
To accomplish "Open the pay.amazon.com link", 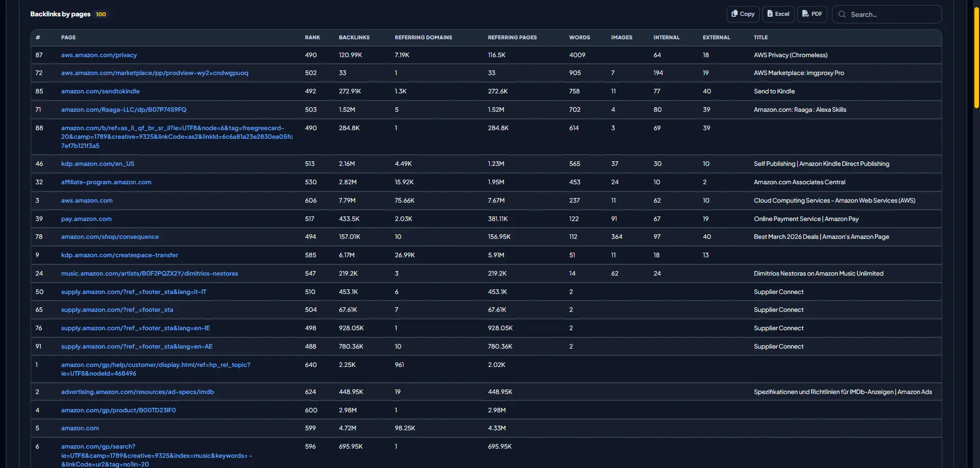I will (x=86, y=219).
